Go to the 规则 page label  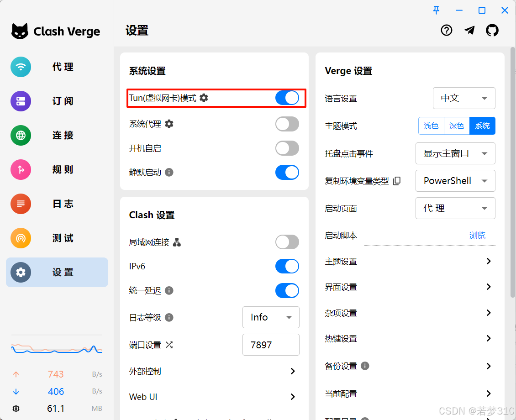(63, 169)
